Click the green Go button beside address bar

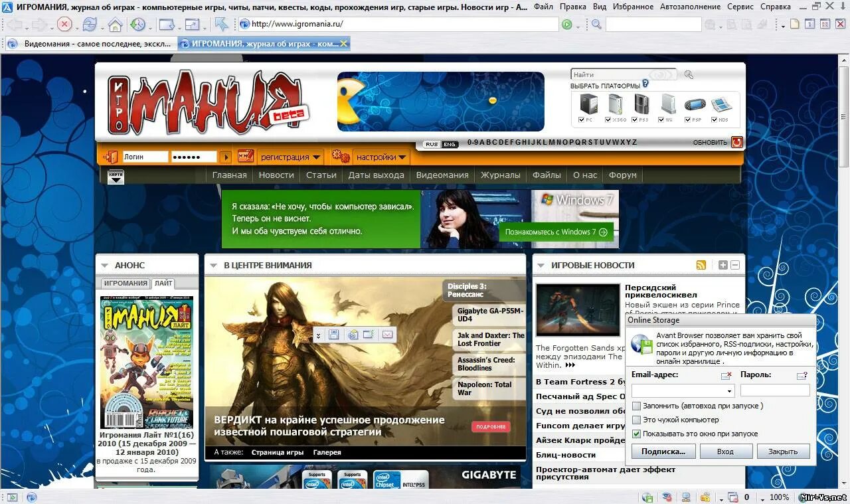(566, 25)
